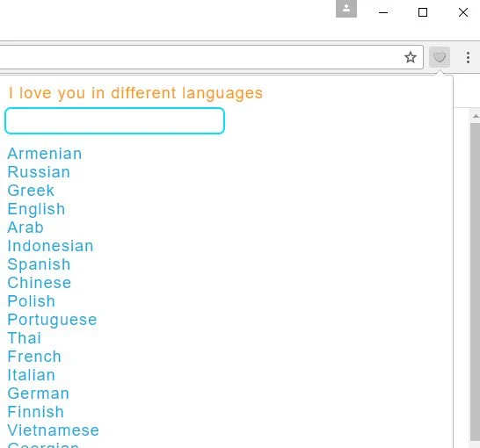This screenshot has height=448, width=480.
Task: Pick Vietnamese in the popup list
Action: click(x=54, y=430)
